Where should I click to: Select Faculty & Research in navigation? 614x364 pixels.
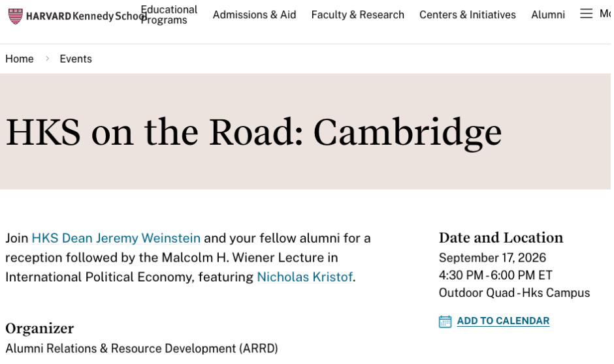[357, 14]
